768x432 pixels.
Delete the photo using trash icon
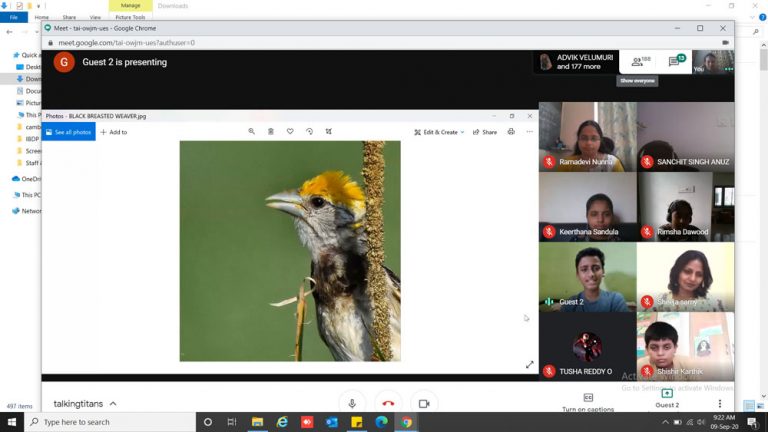tap(271, 131)
